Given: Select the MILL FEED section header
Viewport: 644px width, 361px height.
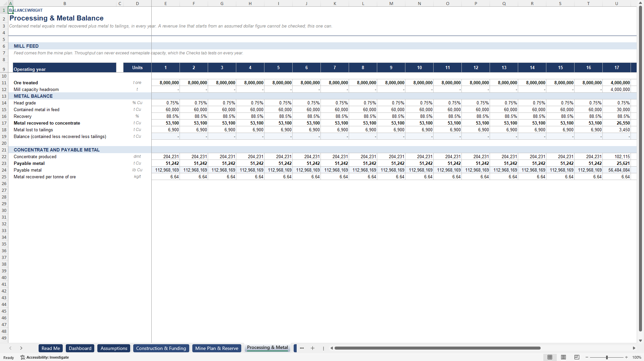Looking at the screenshot, I should [26, 46].
